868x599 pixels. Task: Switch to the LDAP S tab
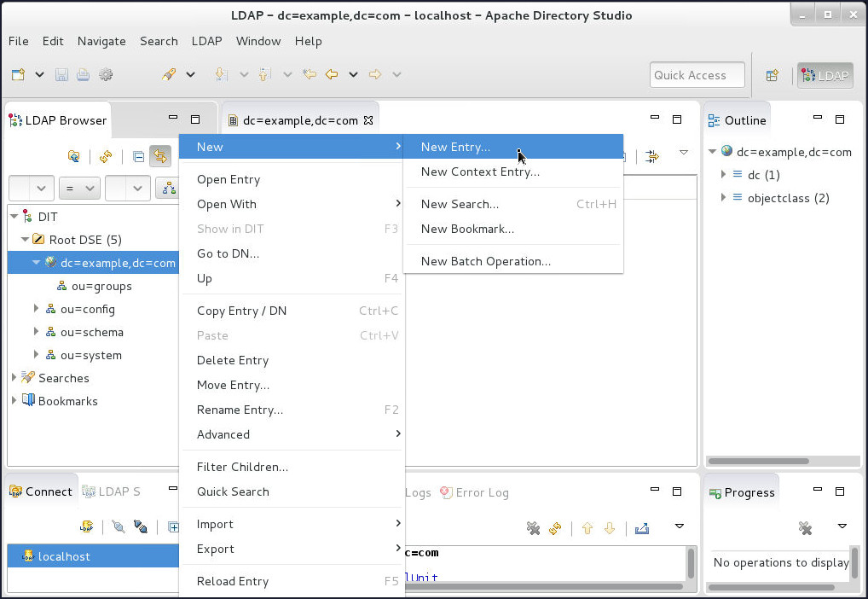111,491
